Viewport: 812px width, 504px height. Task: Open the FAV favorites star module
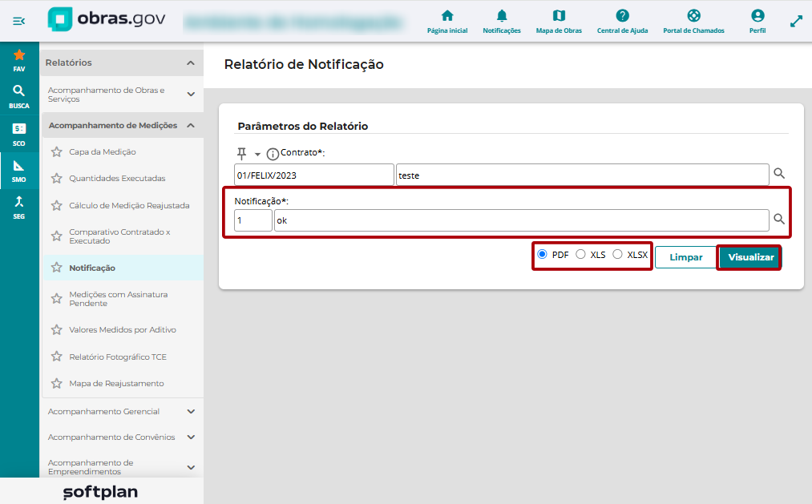tap(19, 60)
